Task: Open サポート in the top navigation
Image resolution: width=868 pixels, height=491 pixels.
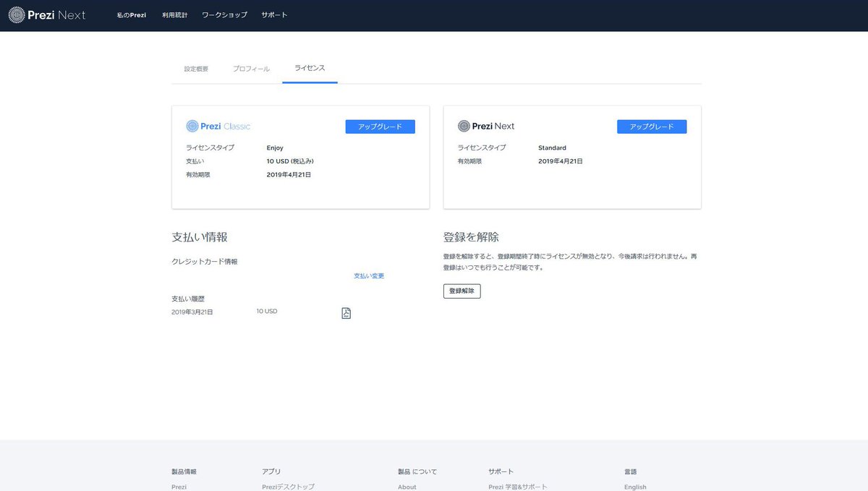Action: click(274, 15)
